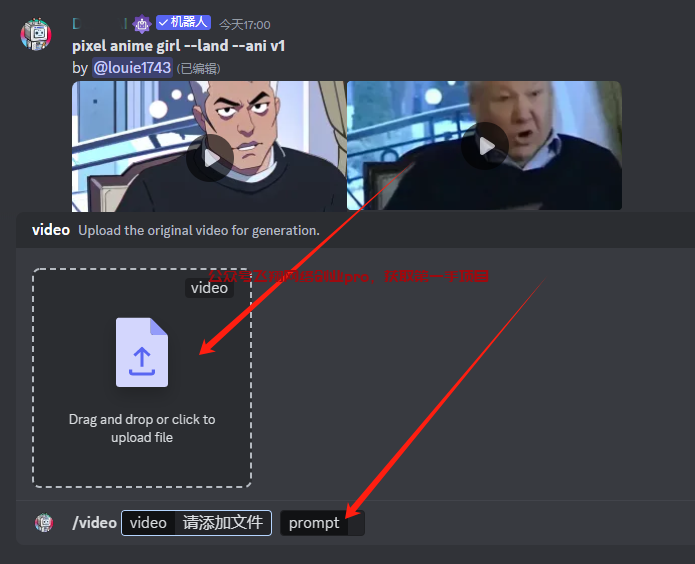Click the purple bot badge icon
Screen dimensions: 695x564
(x=142, y=24)
